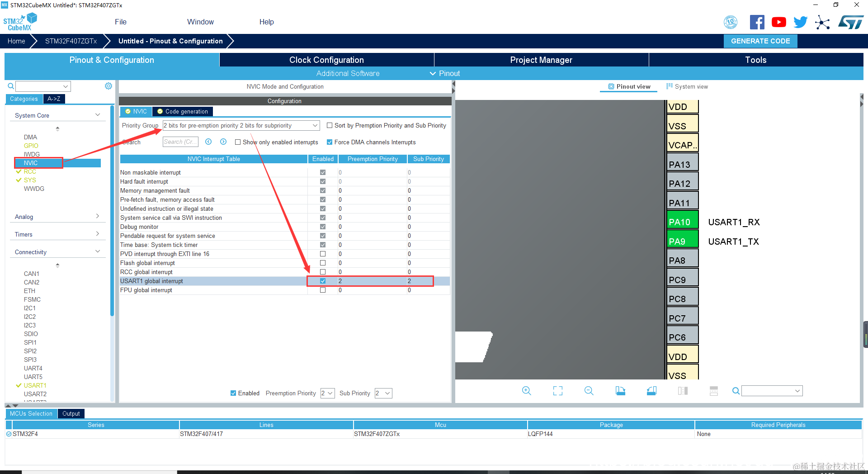Switch to the Project Manager tab
Screen dimensions: 868x474
click(x=541, y=60)
